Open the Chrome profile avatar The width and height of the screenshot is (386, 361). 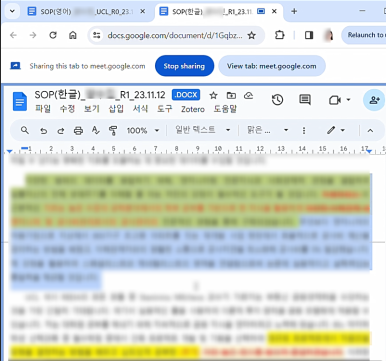[328, 35]
